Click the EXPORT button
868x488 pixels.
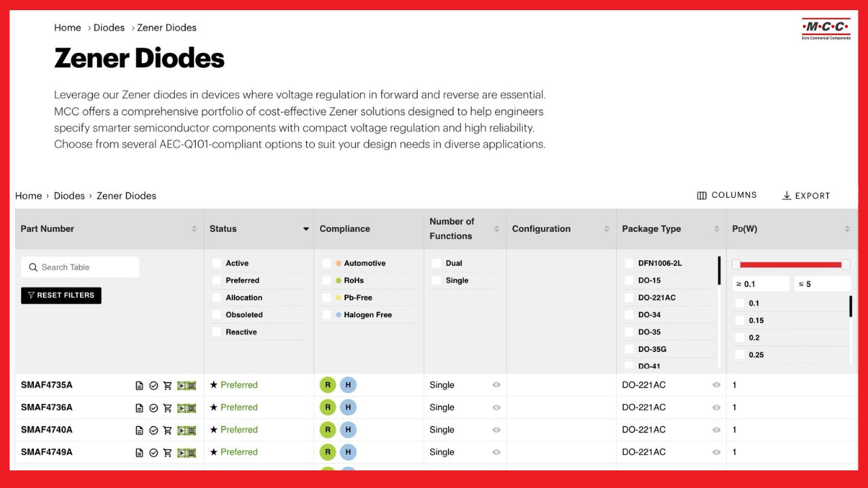(806, 196)
